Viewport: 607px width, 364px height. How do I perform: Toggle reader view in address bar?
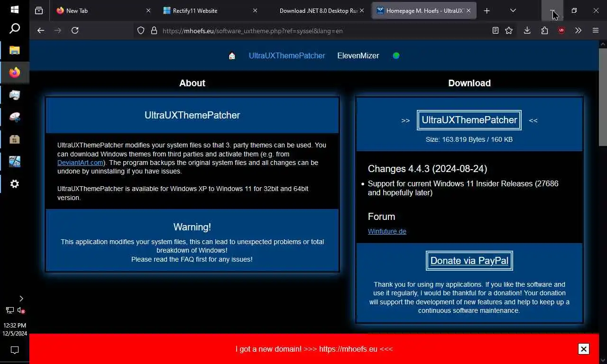(495, 30)
